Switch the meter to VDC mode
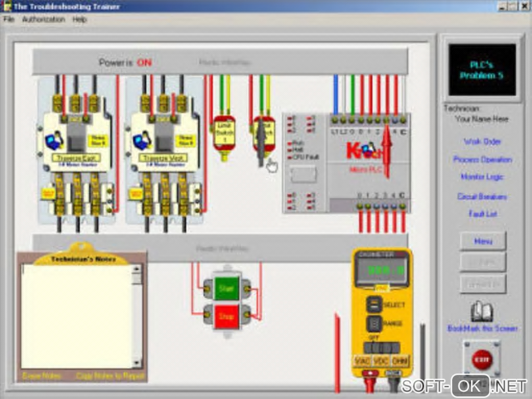 click(x=381, y=361)
